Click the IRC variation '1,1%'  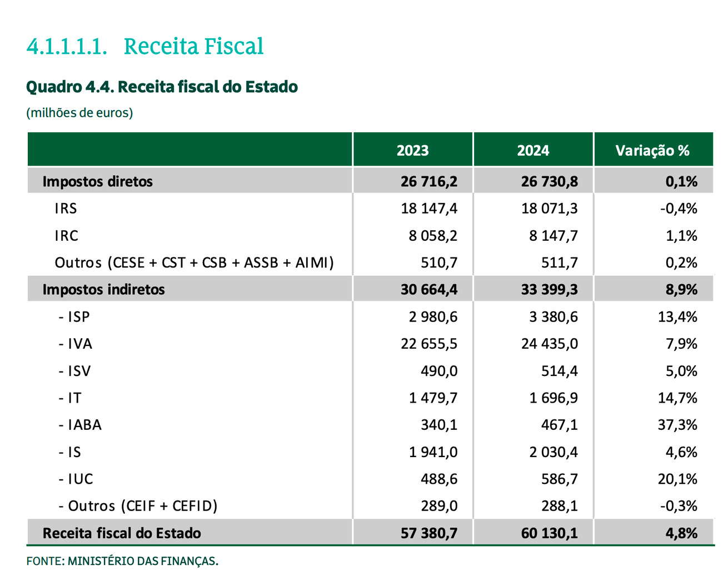[x=681, y=236]
